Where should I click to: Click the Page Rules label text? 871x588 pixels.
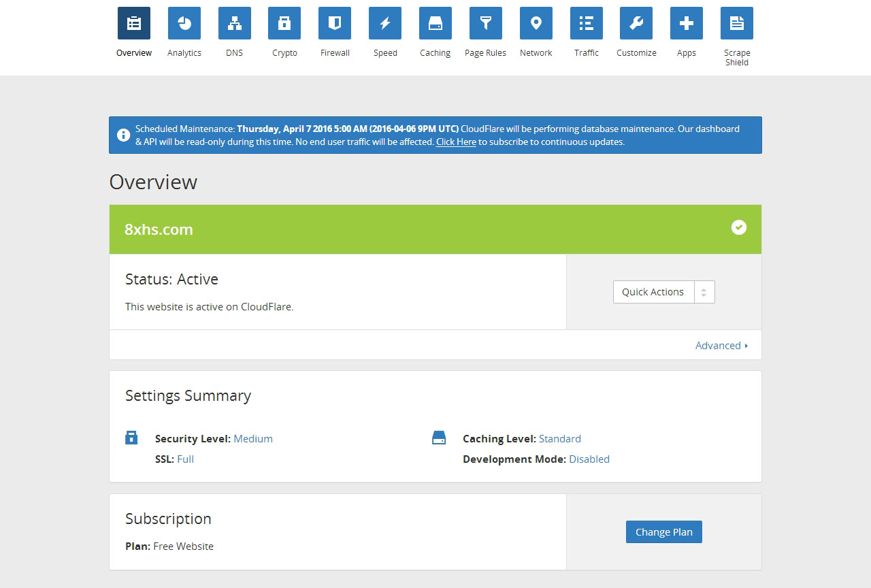pyautogui.click(x=486, y=53)
